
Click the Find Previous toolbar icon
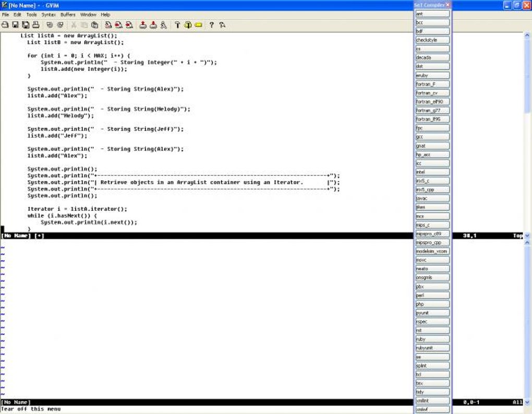[129, 25]
